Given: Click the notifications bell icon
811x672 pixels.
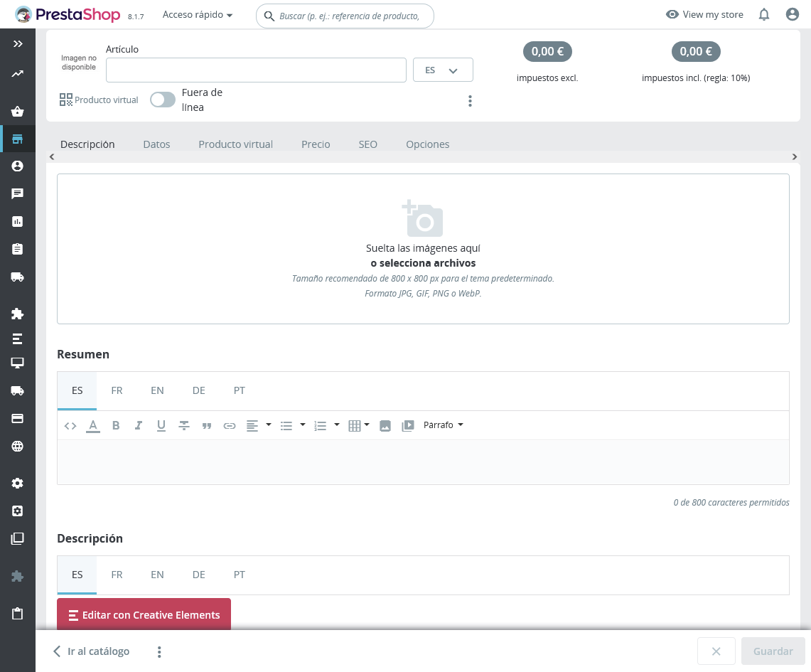Looking at the screenshot, I should coord(764,14).
